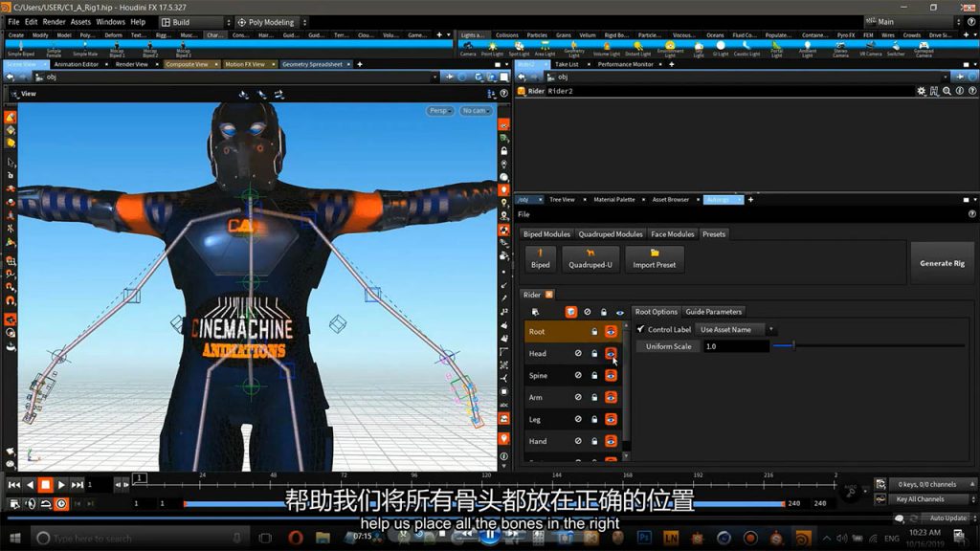Viewport: 980px width, 551px height.
Task: Create a Camera from the lights shelf
Action: (x=468, y=50)
